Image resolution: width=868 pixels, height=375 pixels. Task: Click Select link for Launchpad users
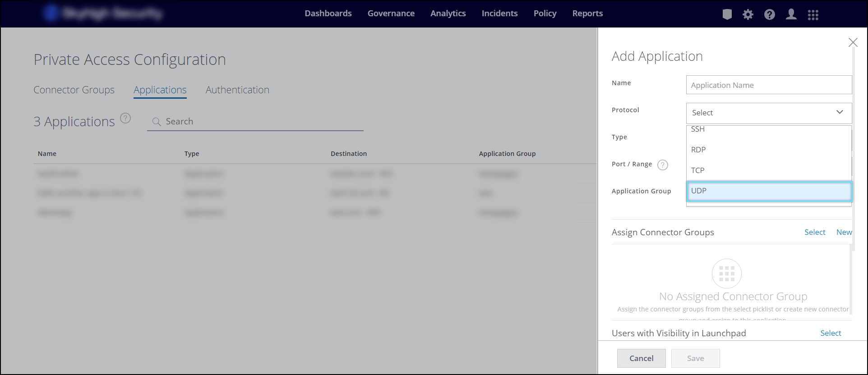click(x=831, y=333)
